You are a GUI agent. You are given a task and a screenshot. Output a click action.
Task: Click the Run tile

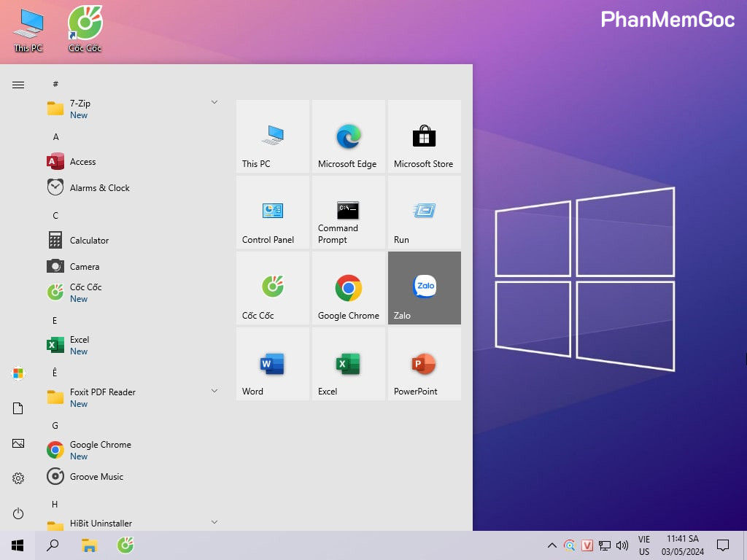(x=424, y=212)
